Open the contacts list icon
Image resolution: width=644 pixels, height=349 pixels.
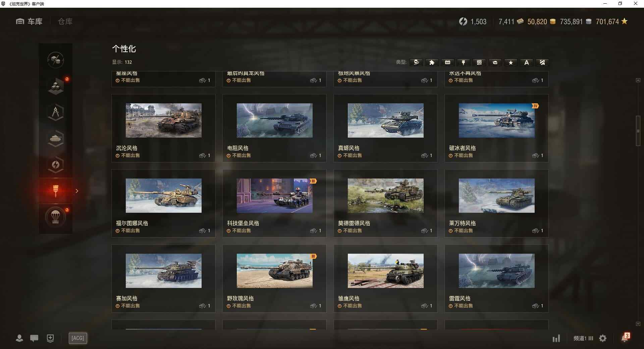pyautogui.click(x=19, y=338)
